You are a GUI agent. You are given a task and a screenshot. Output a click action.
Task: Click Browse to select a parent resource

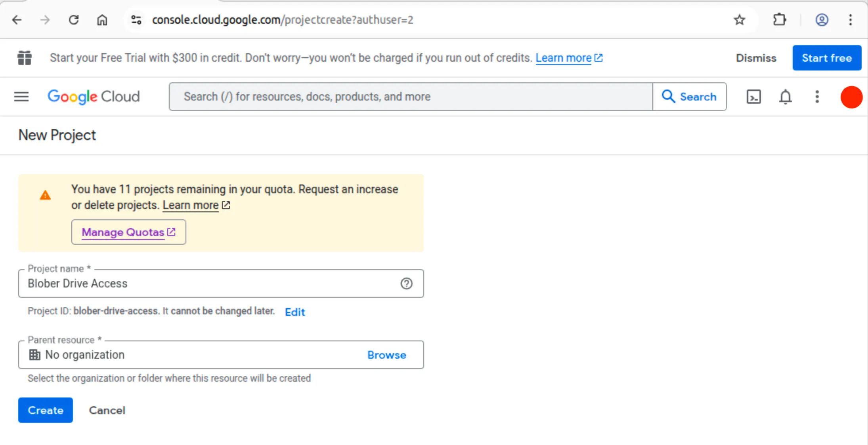click(386, 355)
